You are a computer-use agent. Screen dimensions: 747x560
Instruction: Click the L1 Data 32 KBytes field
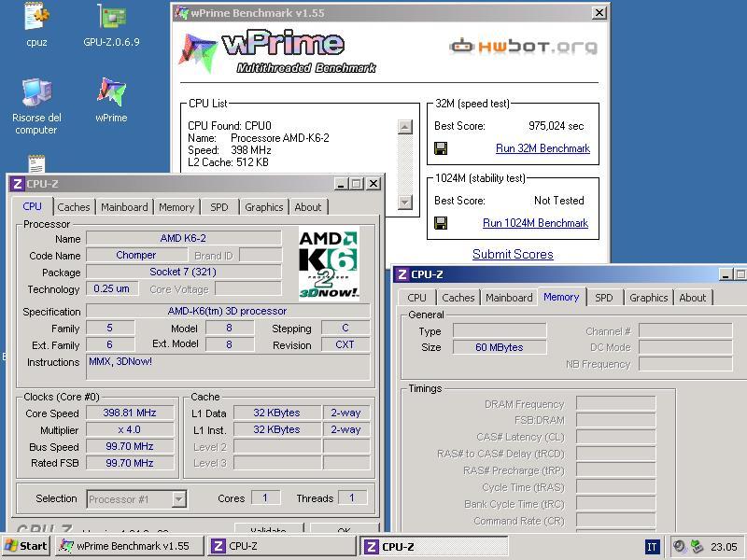coord(276,413)
